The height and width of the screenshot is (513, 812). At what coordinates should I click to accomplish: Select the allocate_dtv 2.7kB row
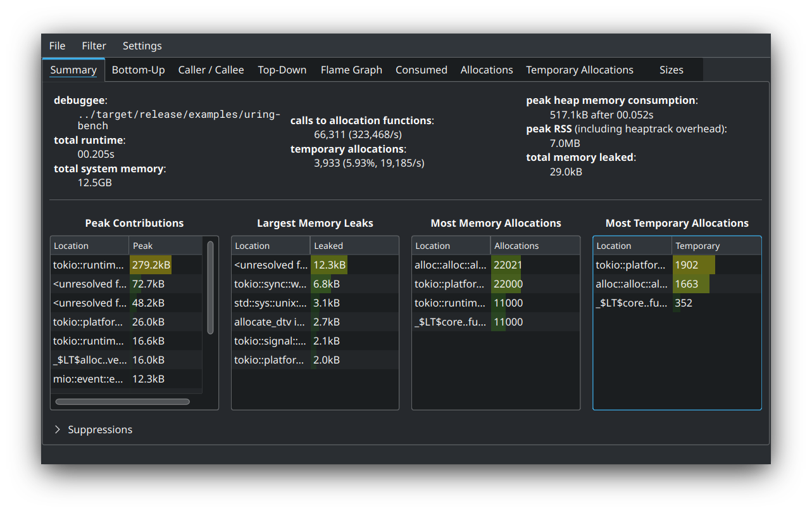pyautogui.click(x=315, y=322)
